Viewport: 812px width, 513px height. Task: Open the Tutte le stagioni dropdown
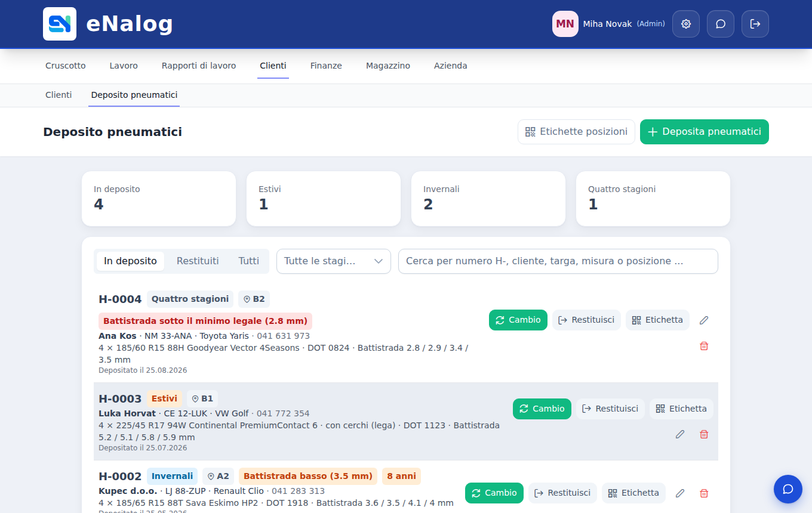334,261
